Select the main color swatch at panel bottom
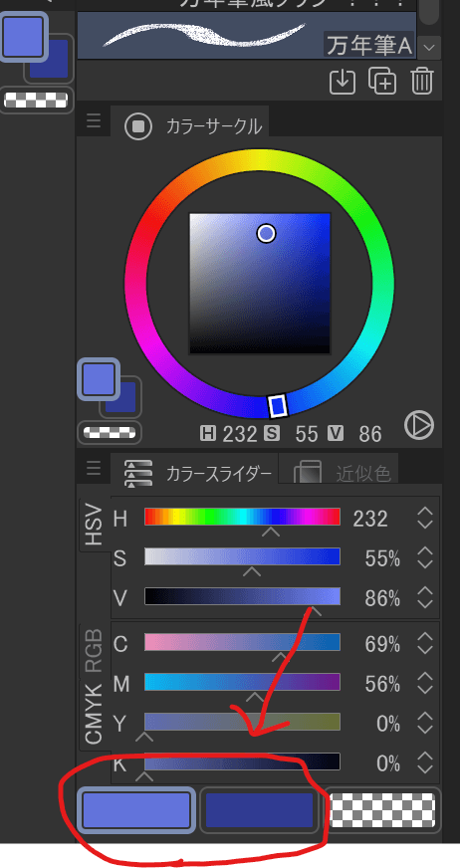Image resolution: width=460 pixels, height=868 pixels. pyautogui.click(x=136, y=810)
